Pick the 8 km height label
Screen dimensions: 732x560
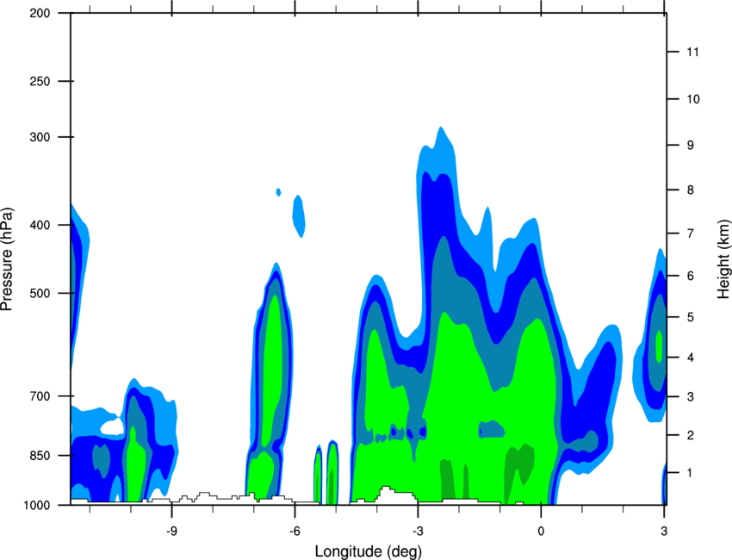pyautogui.click(x=691, y=190)
